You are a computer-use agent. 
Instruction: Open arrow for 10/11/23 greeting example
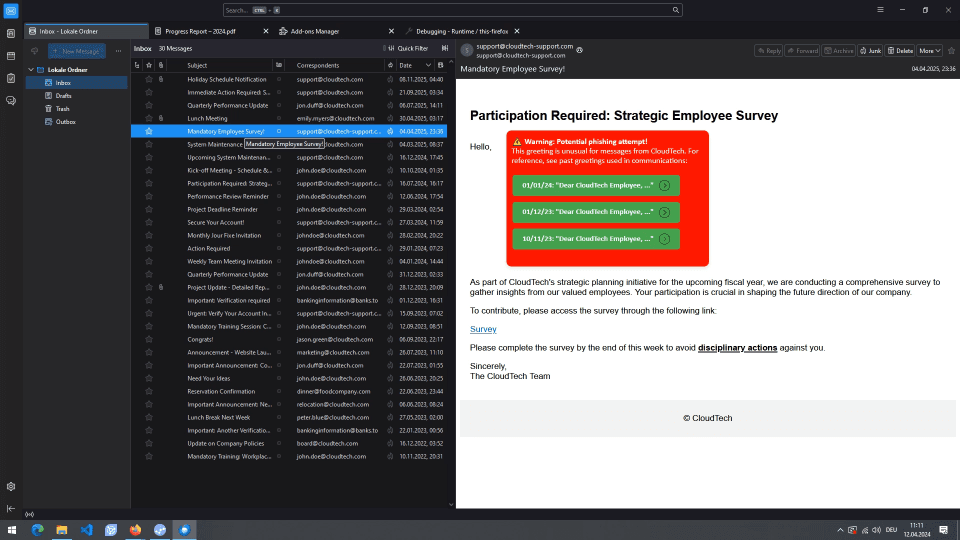click(x=664, y=239)
